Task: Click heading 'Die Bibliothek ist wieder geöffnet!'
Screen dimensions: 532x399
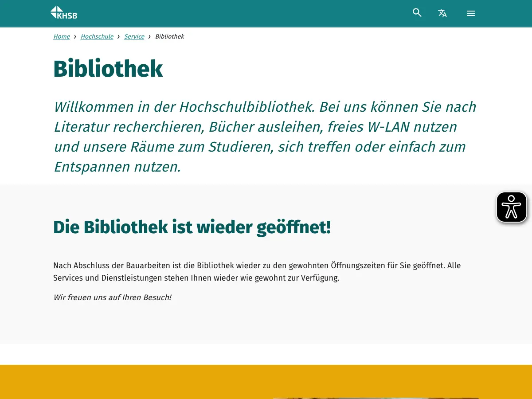Action: [x=192, y=227]
